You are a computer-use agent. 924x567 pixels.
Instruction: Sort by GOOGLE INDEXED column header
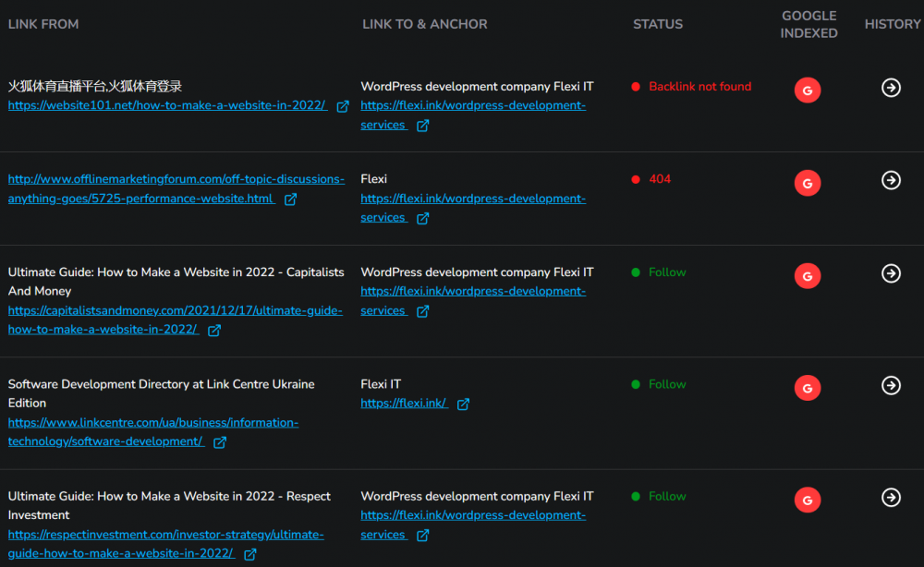click(808, 25)
